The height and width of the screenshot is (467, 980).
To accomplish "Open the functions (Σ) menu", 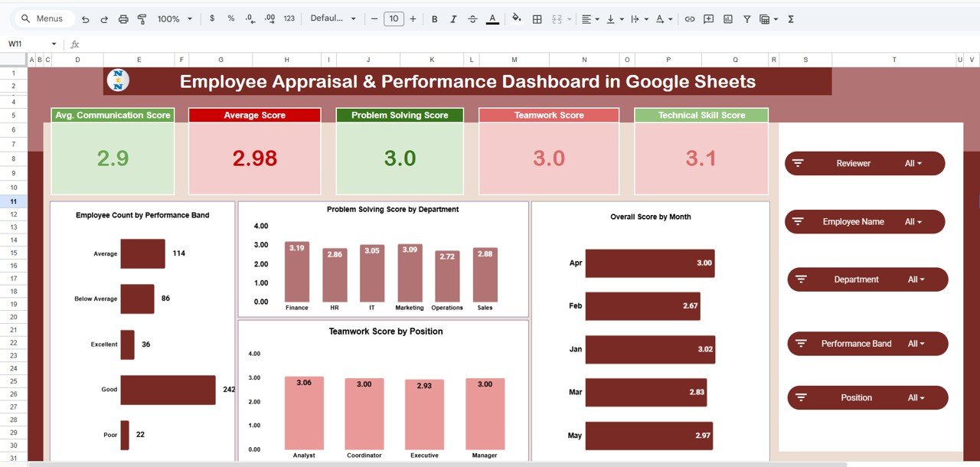I will [791, 18].
